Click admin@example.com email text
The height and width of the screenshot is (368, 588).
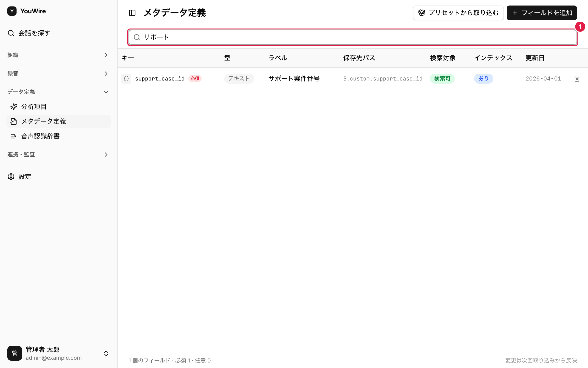54,358
